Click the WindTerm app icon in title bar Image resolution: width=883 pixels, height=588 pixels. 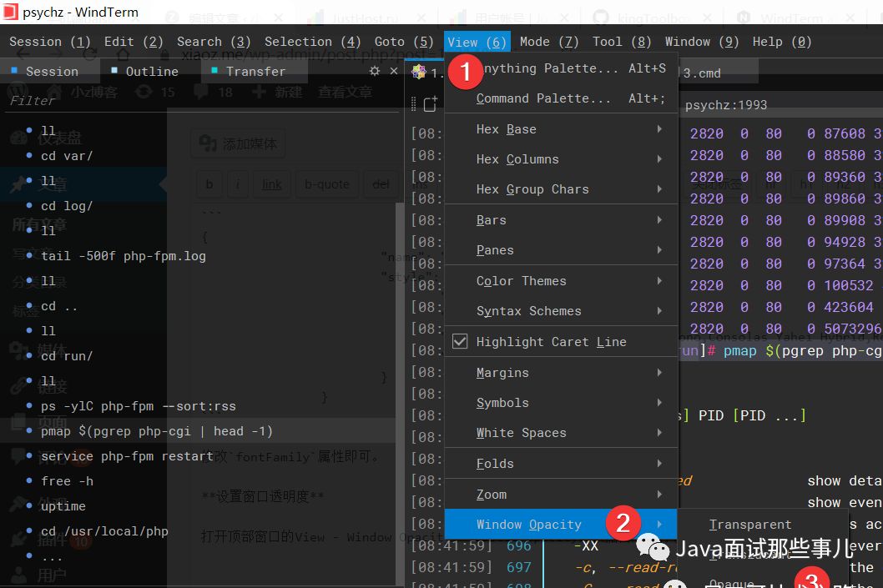coord(10,11)
